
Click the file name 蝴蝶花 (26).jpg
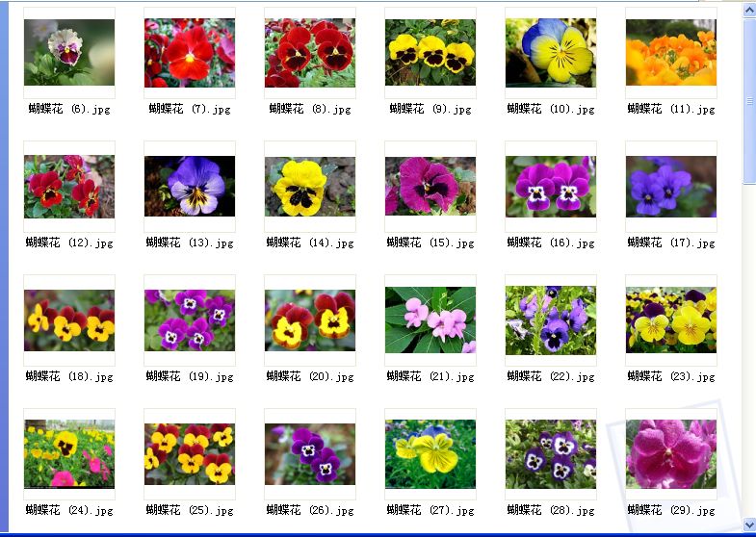(x=310, y=510)
